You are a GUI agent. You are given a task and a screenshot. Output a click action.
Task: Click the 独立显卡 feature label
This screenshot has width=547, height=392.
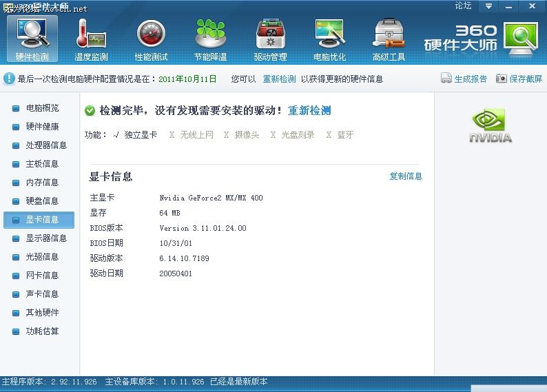(141, 134)
